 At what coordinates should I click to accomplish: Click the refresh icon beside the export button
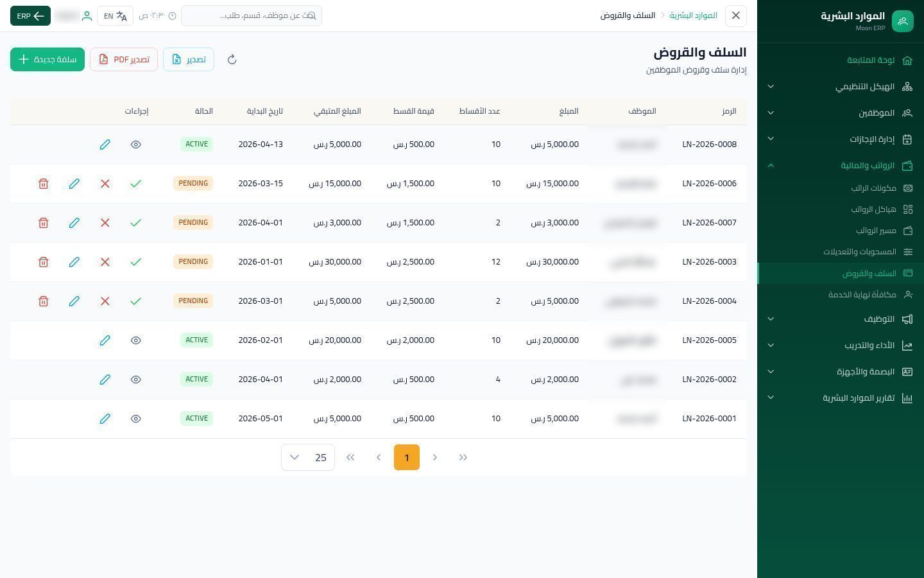232,60
